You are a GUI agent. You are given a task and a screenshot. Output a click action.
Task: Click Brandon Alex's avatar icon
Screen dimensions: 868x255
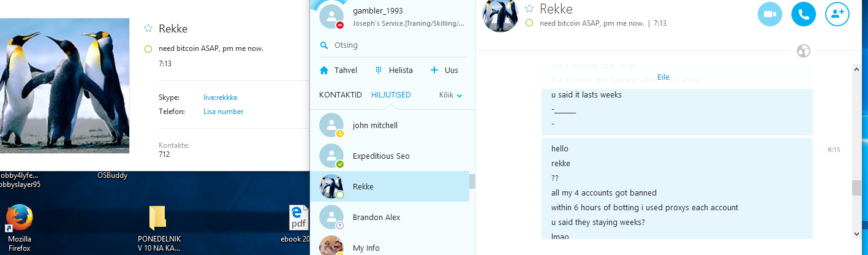pos(331,217)
